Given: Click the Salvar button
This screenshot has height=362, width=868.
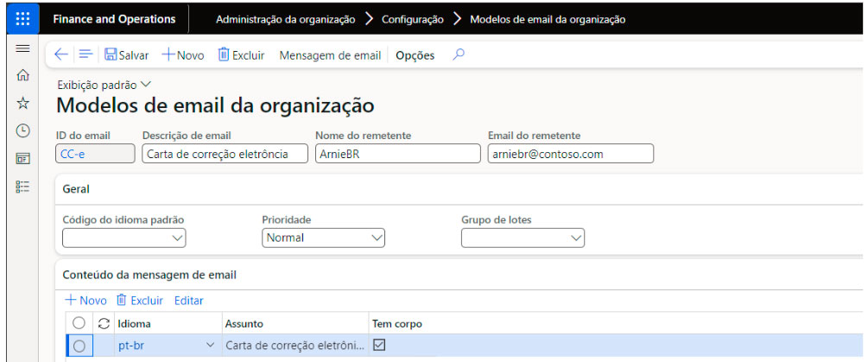Looking at the screenshot, I should (126, 55).
